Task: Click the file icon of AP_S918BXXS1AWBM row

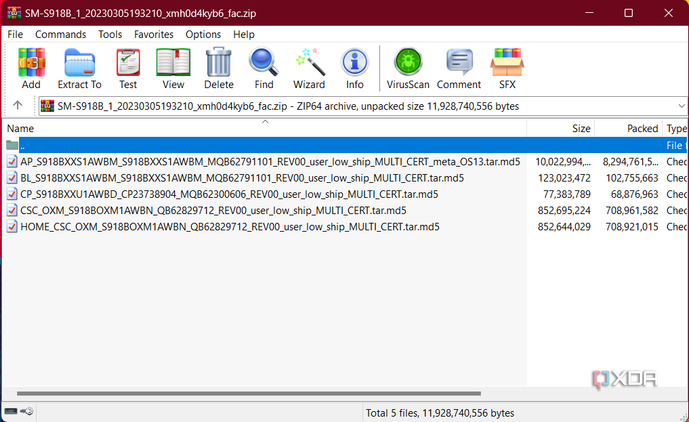Action: [x=12, y=162]
